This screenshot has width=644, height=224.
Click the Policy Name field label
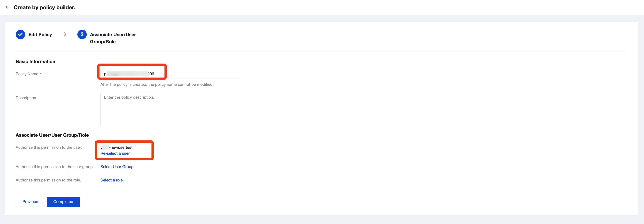27,74
